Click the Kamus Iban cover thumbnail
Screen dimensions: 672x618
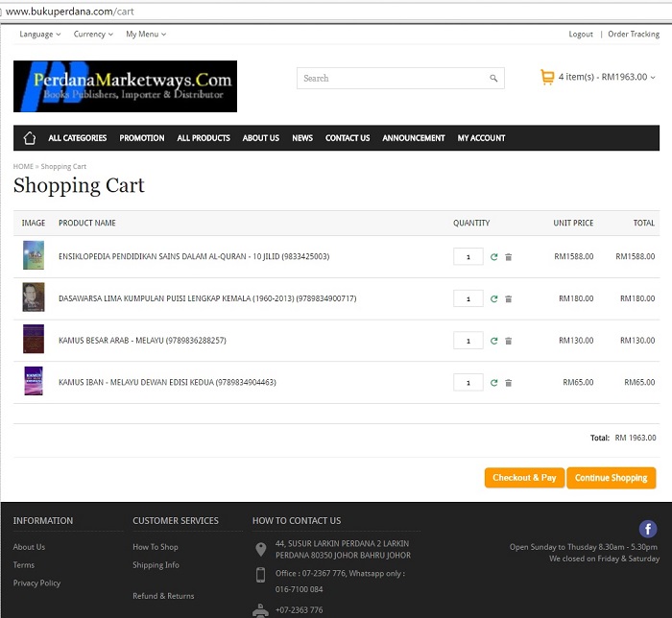pyautogui.click(x=34, y=381)
